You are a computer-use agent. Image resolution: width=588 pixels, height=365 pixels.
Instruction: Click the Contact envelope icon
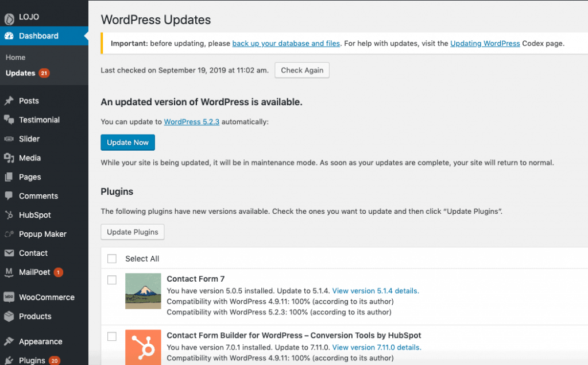coord(9,253)
